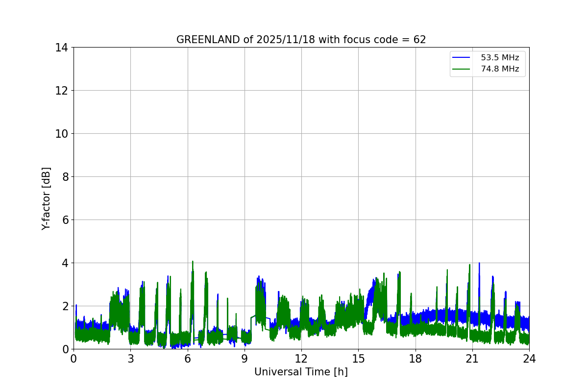Viewport: 588px width, 392px height.
Task: Click the Universal Time [h] axis label
Action: 301,372
